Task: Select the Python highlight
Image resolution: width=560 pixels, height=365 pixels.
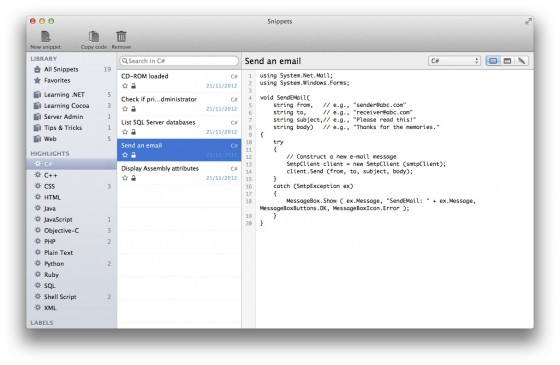Action: pos(72,264)
